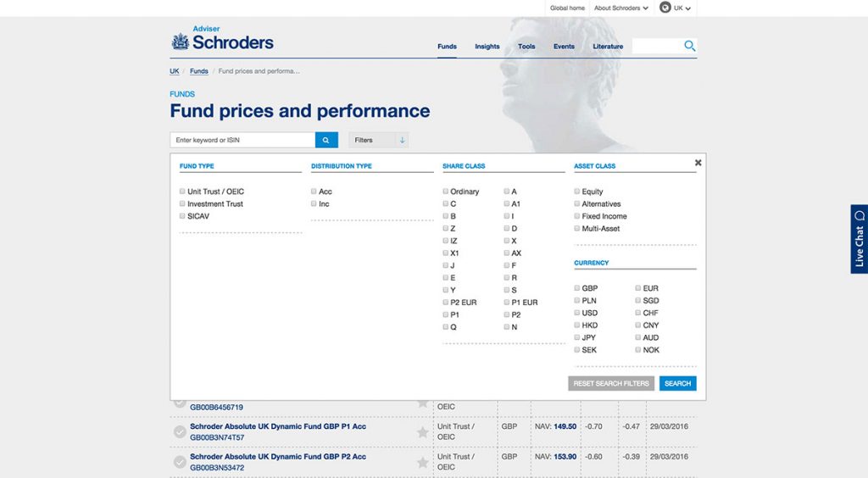
Task: Close the filters panel with the X
Action: (x=698, y=163)
